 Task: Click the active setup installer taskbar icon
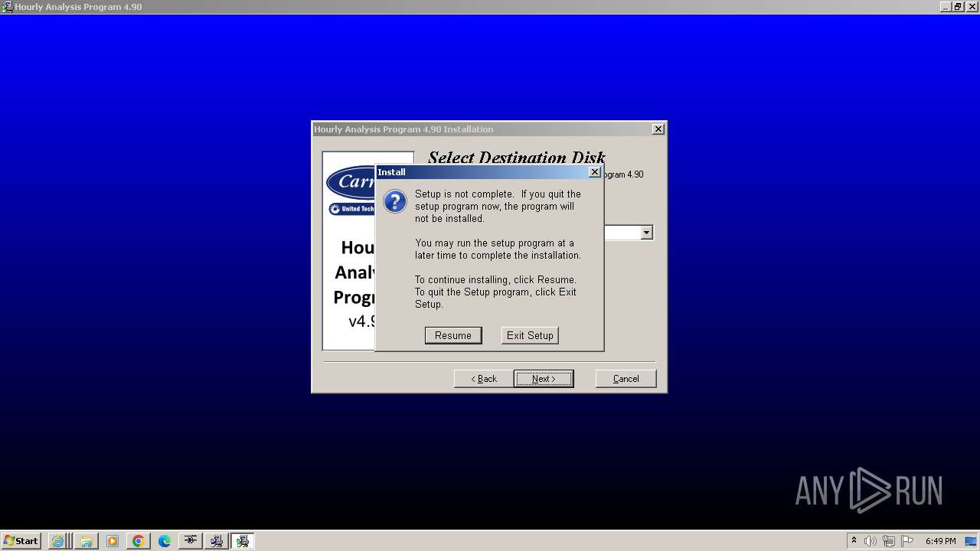click(243, 541)
